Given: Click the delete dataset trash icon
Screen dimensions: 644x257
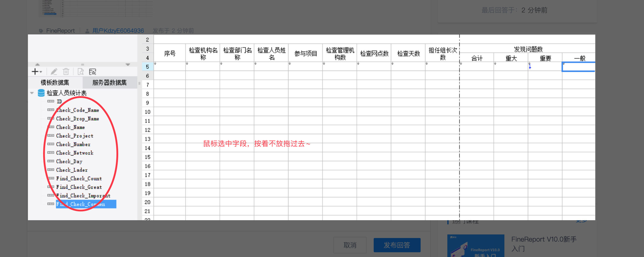Looking at the screenshot, I should (66, 72).
